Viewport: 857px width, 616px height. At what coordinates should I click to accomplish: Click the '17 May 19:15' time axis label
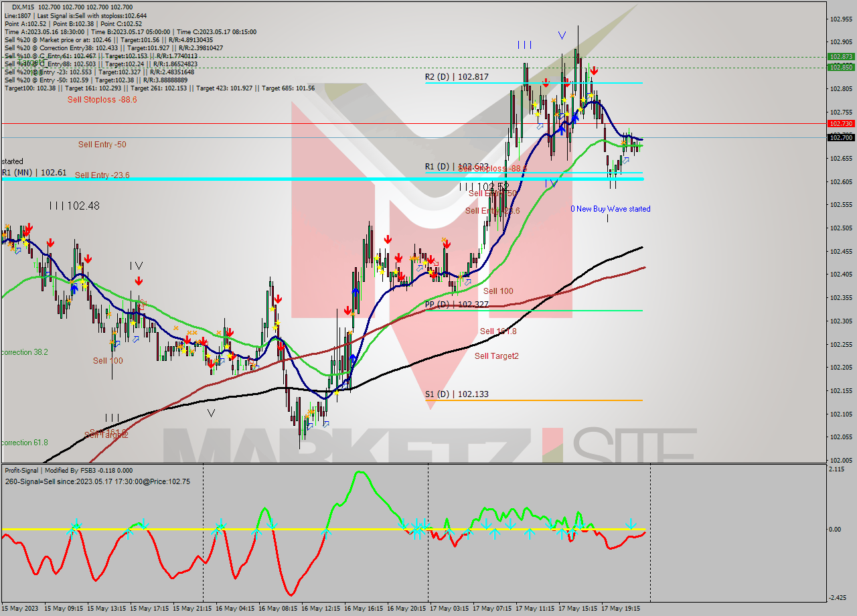621,609
